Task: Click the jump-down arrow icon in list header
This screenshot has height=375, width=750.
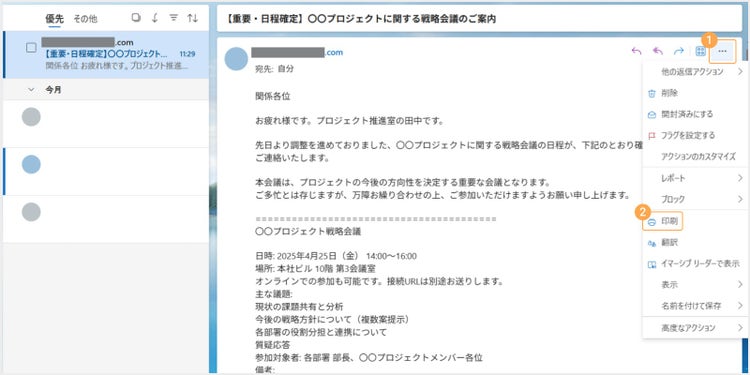Action: (154, 18)
